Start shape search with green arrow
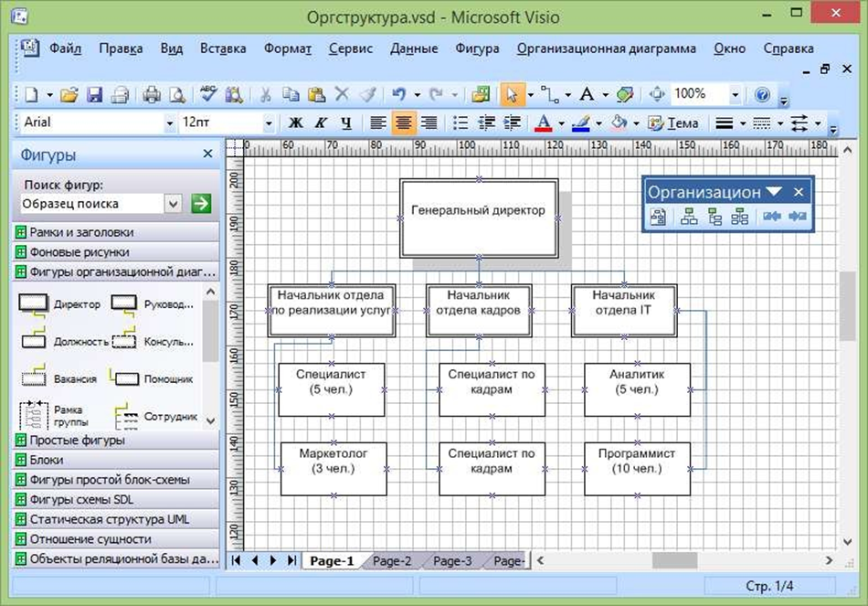The width and height of the screenshot is (868, 606). pyautogui.click(x=201, y=203)
